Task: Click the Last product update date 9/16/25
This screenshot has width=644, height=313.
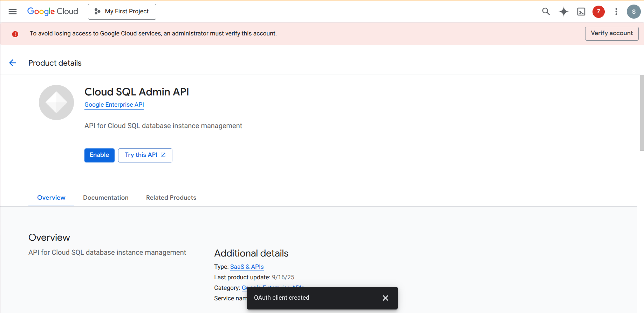Action: 283,277
